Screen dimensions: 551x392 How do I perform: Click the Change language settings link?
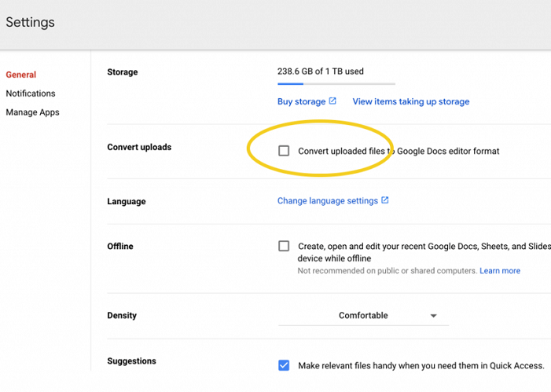pyautogui.click(x=328, y=201)
